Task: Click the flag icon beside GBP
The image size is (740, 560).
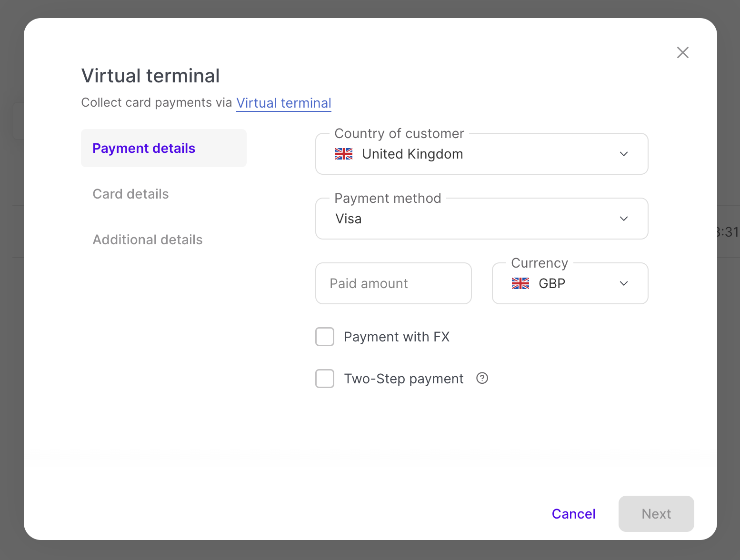Action: [x=520, y=283]
